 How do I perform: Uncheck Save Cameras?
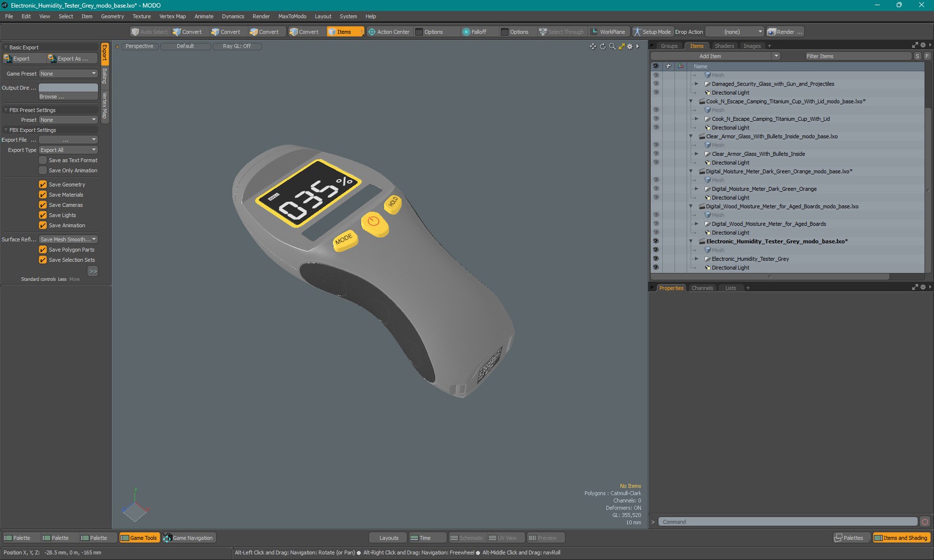click(x=43, y=205)
